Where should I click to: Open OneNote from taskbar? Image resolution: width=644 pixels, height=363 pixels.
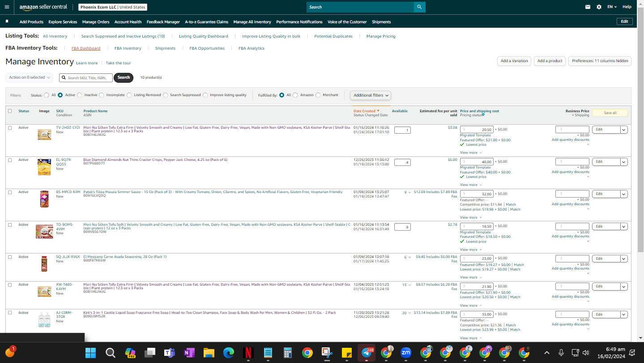pyautogui.click(x=189, y=353)
